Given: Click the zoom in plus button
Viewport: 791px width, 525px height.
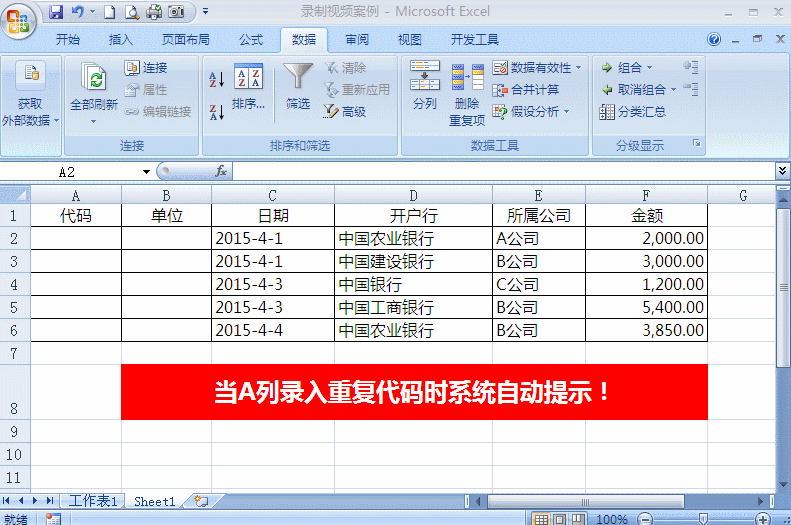Looking at the screenshot, I should click(x=763, y=519).
